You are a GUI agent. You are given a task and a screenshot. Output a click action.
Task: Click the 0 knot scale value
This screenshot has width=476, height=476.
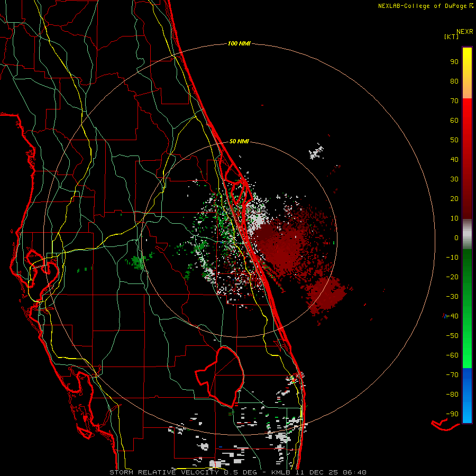[x=456, y=237]
